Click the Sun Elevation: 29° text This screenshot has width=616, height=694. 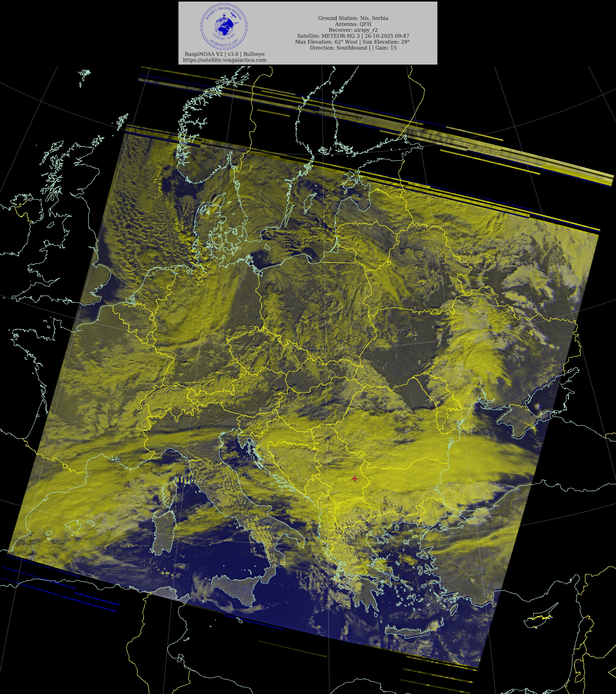[386, 42]
